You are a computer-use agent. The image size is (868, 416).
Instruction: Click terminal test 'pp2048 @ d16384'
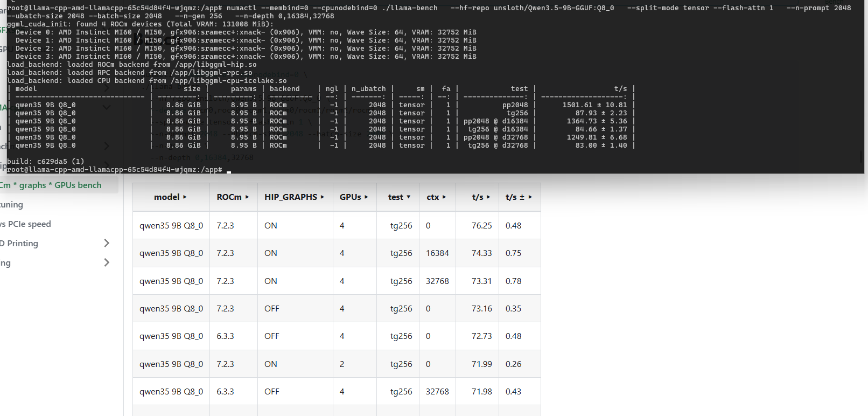pos(495,121)
